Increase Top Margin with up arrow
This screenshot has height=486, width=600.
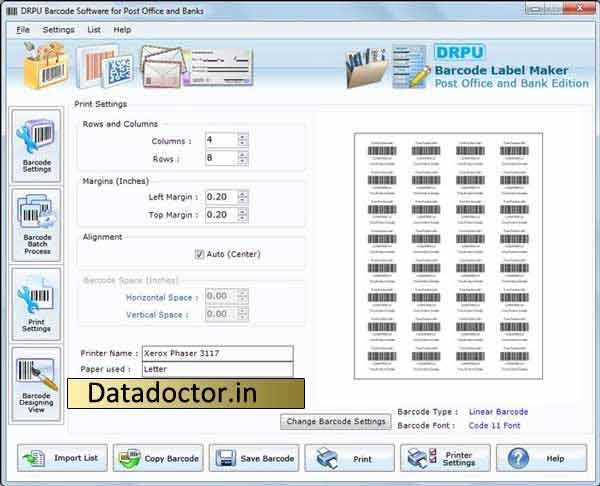(x=243, y=211)
